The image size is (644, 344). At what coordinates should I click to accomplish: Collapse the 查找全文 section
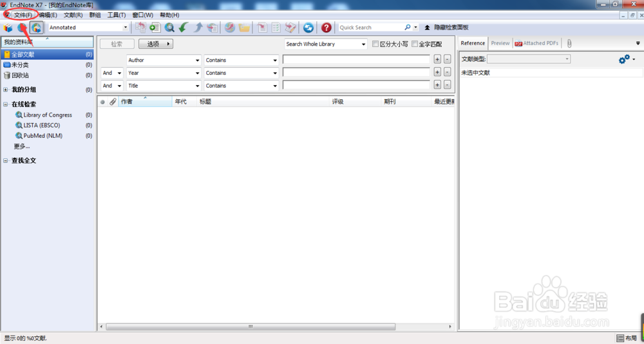point(5,160)
